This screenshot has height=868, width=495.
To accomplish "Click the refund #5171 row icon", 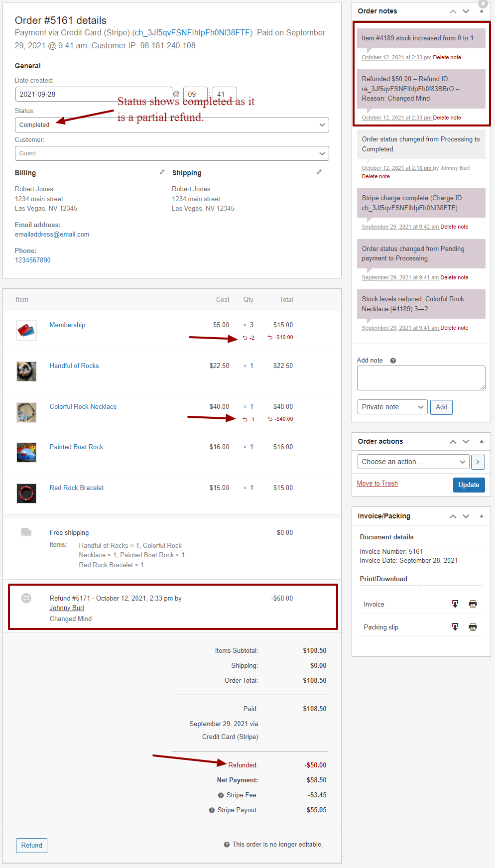I will pos(26,598).
